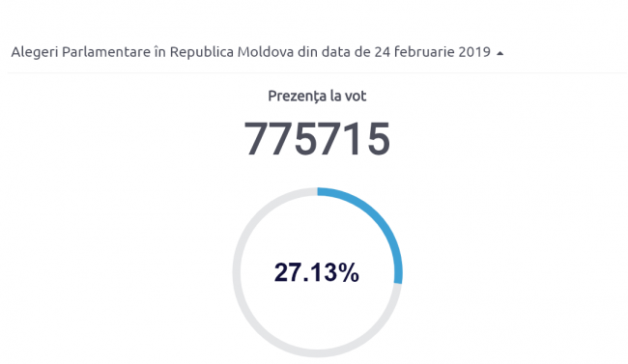The image size is (628, 364).
Task: Expand the 24 februarie 2019 election list
Action: (257, 52)
